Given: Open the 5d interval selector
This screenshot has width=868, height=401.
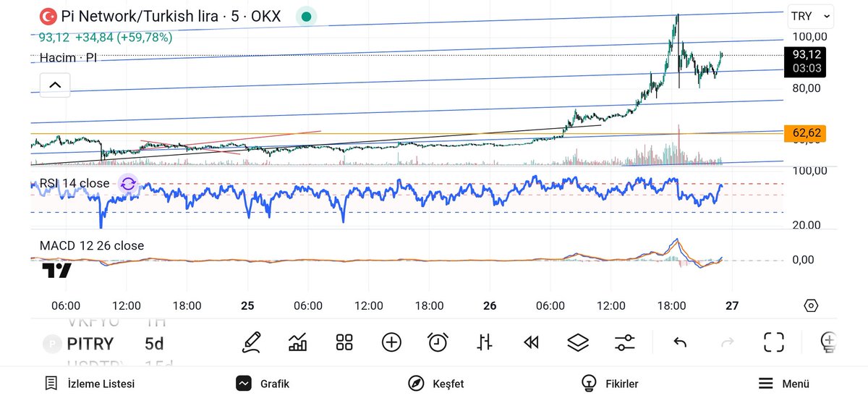Looking at the screenshot, I should pos(154,344).
